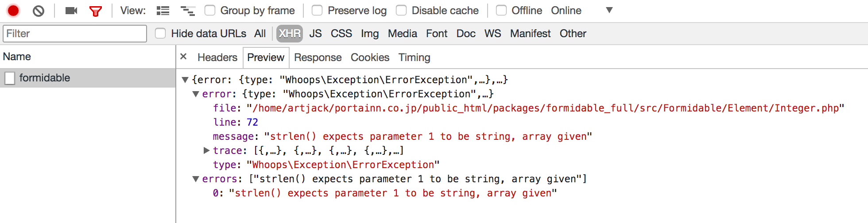Clear the network log
This screenshot has width=868, height=223.
coord(39,11)
